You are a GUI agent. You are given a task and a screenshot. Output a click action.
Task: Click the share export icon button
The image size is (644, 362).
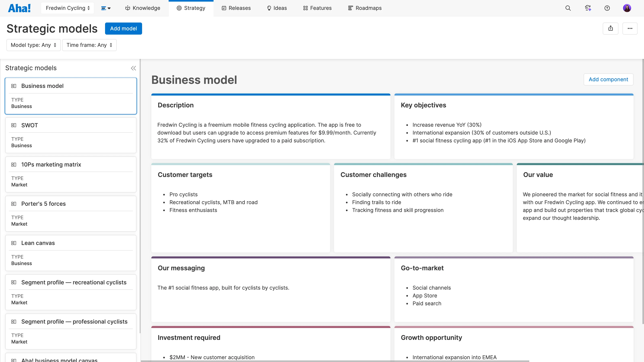pyautogui.click(x=611, y=29)
